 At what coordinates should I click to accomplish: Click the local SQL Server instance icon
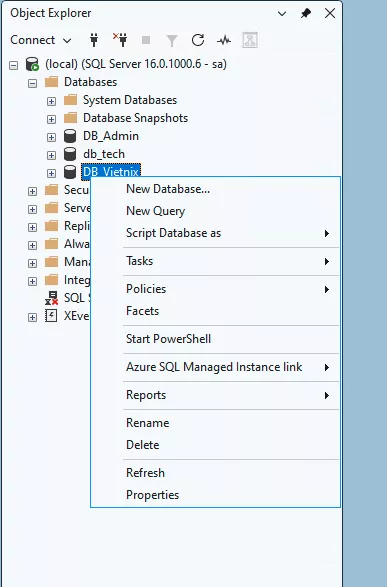tap(33, 64)
